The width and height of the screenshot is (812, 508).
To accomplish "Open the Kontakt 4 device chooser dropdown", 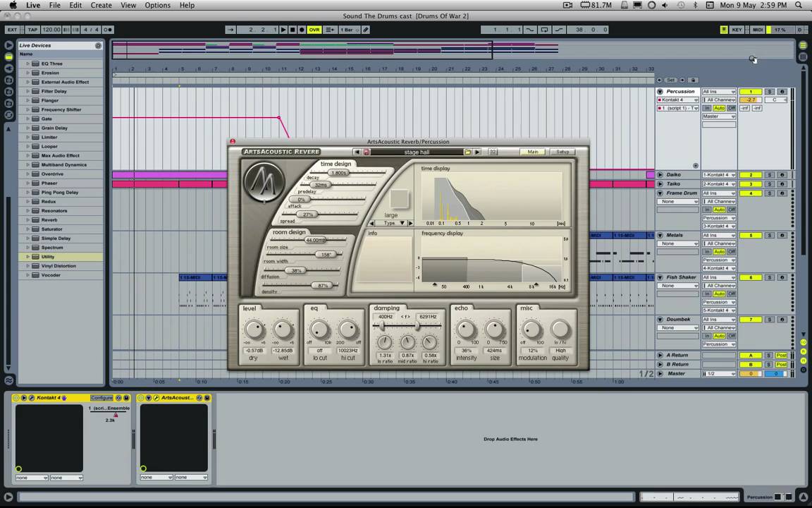I will 678,99.
